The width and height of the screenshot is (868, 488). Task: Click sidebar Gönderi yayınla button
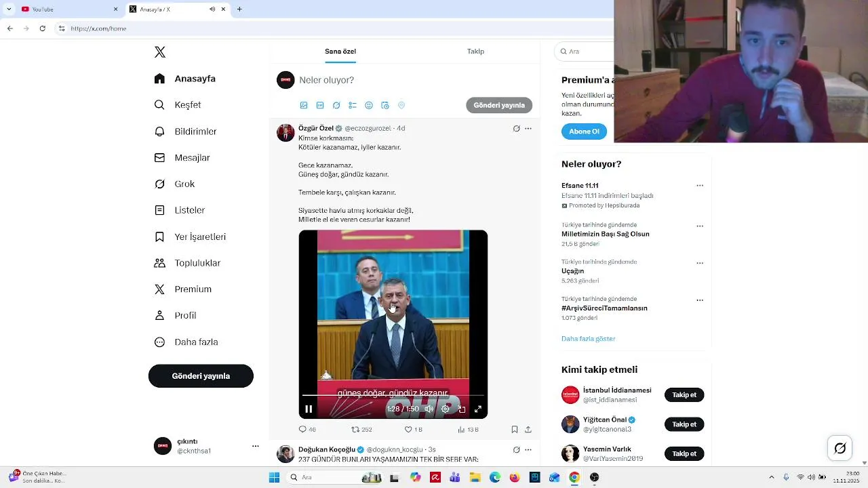[x=201, y=376]
